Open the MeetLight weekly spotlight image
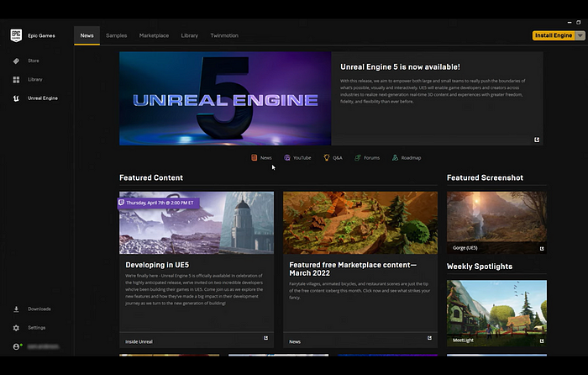The image size is (588, 375). (496, 313)
